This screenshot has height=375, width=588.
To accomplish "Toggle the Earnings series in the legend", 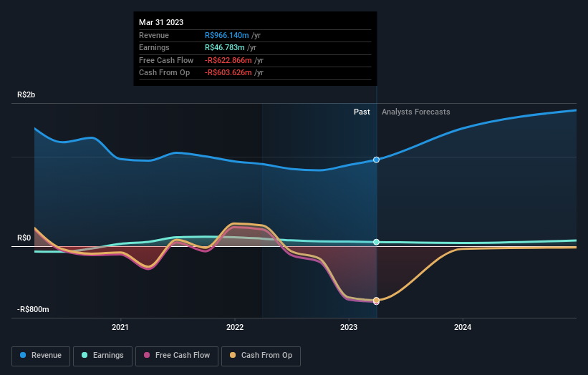I will 102,356.
